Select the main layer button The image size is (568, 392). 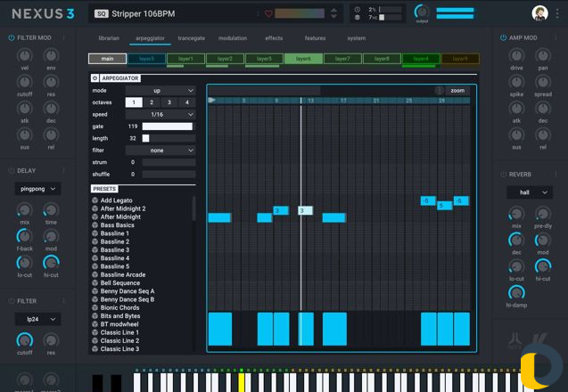tap(107, 59)
